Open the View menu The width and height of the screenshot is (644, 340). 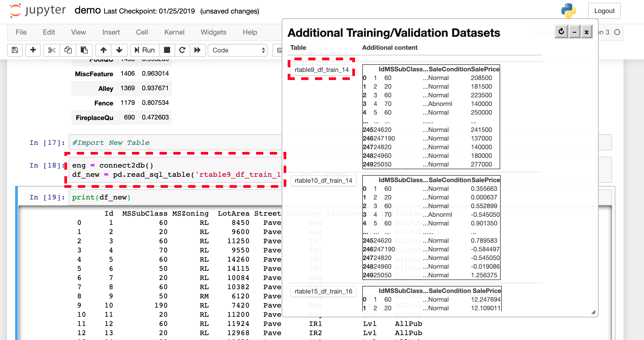(79, 32)
